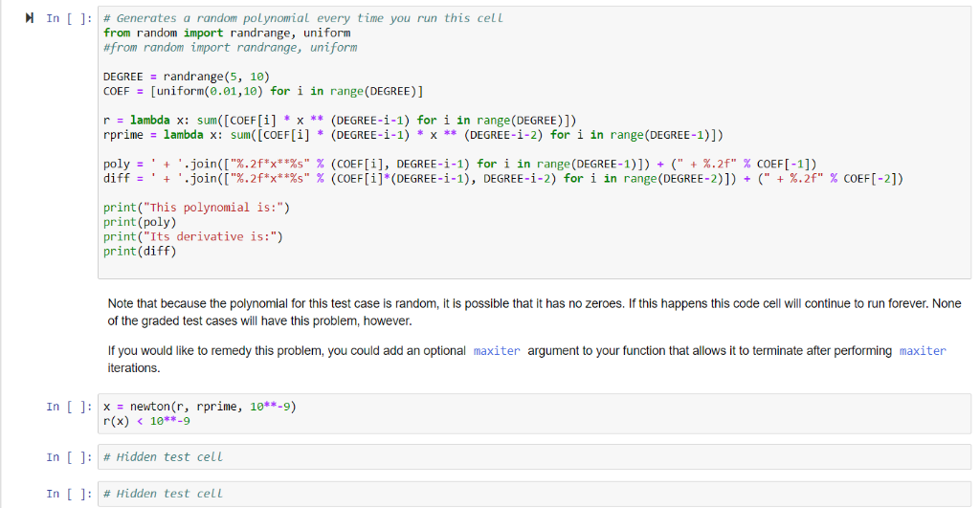The width and height of the screenshot is (980, 508).
Task: Click the run cell icon beside first cell
Action: pos(30,18)
